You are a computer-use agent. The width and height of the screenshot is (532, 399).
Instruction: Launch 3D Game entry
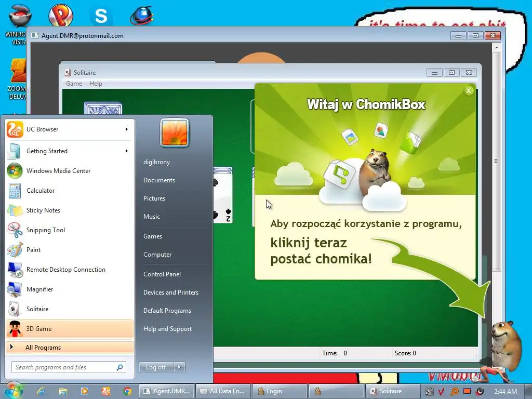coord(70,328)
